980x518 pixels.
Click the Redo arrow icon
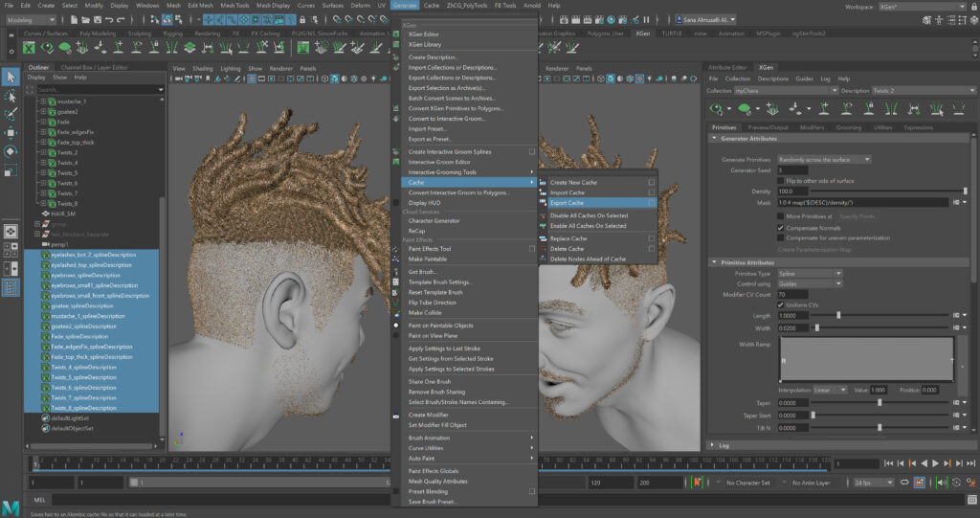120,20
